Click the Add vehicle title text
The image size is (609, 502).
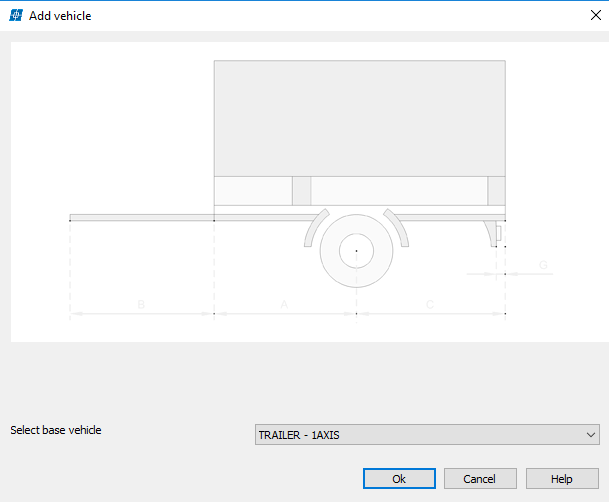pos(60,15)
